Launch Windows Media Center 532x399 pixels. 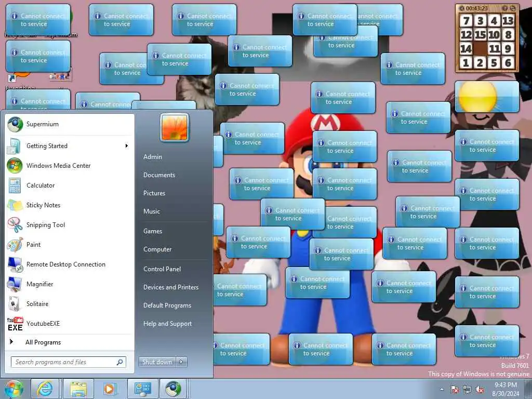coord(70,166)
